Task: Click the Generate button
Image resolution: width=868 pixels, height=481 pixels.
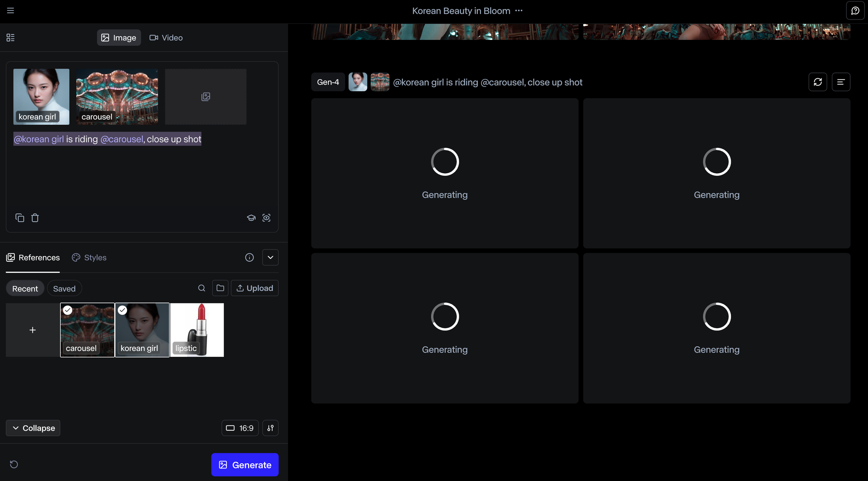Action: 245,465
